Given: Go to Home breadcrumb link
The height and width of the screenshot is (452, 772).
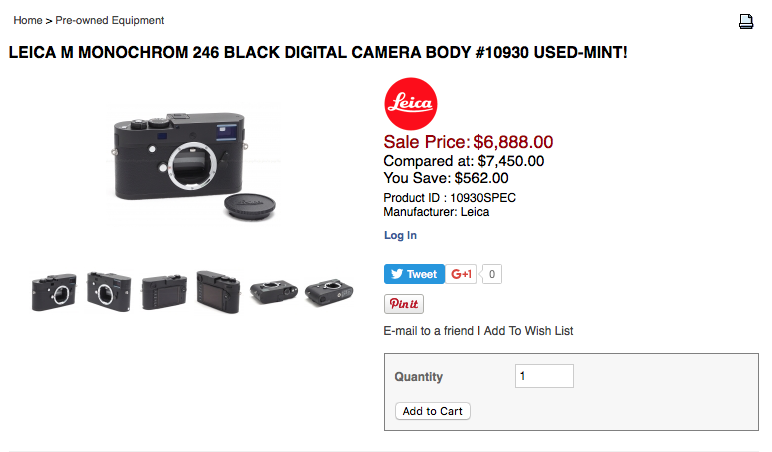Looking at the screenshot, I should coord(28,20).
